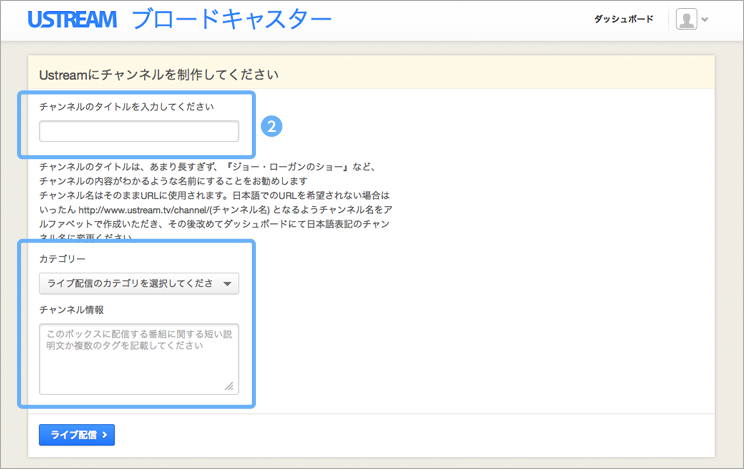Screen dimensions: 745x470
Task: Open the ライブ配信のカテゴリ category dropdown
Action: [x=139, y=284]
